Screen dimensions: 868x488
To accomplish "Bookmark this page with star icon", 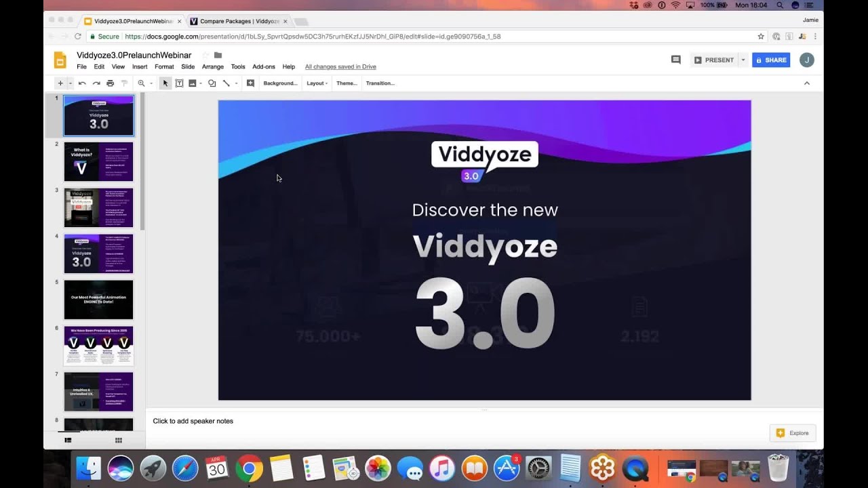I will [x=761, y=37].
